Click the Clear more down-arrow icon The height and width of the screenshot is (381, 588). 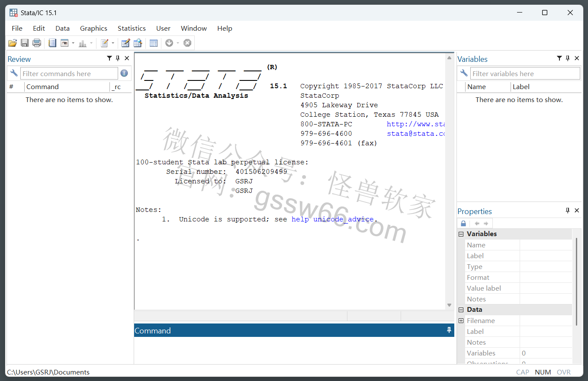169,43
